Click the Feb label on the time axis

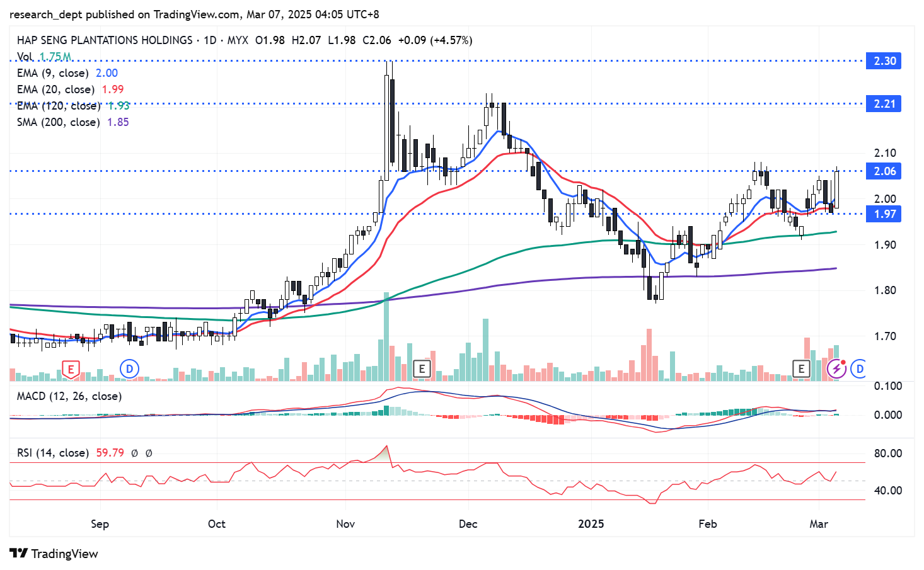coord(708,524)
